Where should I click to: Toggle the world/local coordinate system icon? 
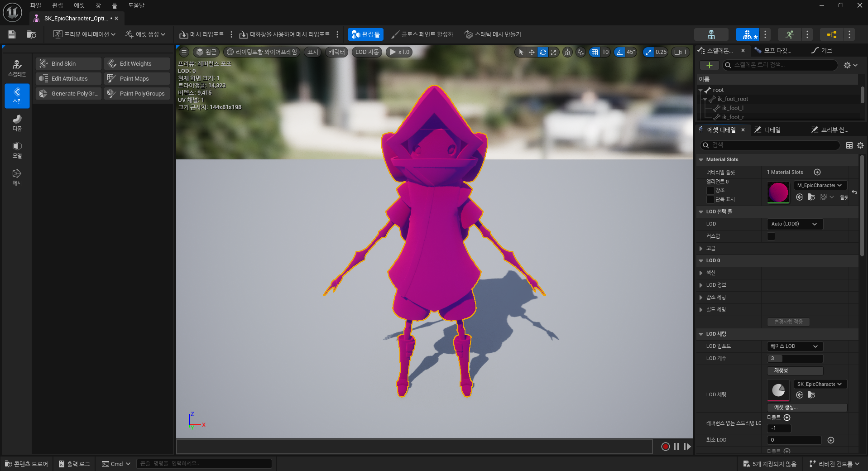[x=567, y=52]
